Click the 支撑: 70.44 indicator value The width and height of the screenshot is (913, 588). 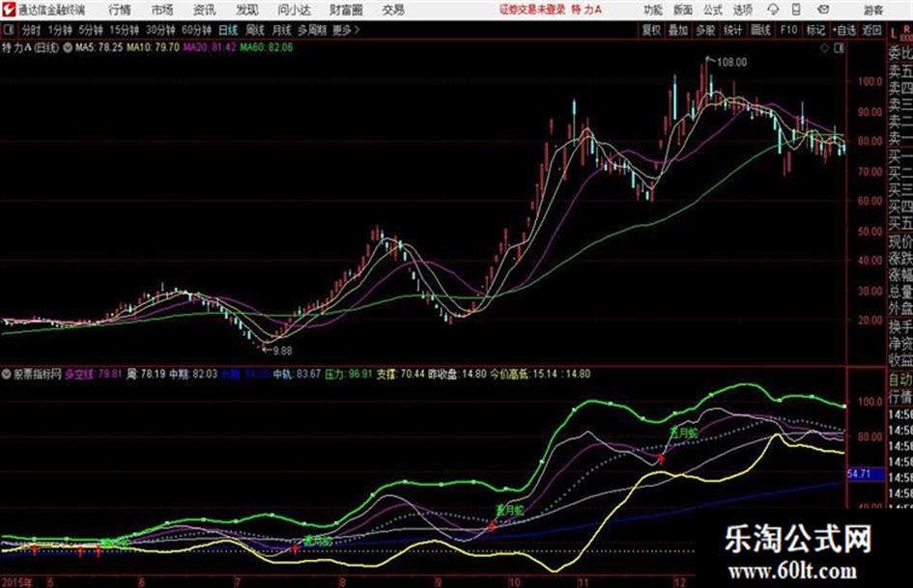tap(400, 374)
